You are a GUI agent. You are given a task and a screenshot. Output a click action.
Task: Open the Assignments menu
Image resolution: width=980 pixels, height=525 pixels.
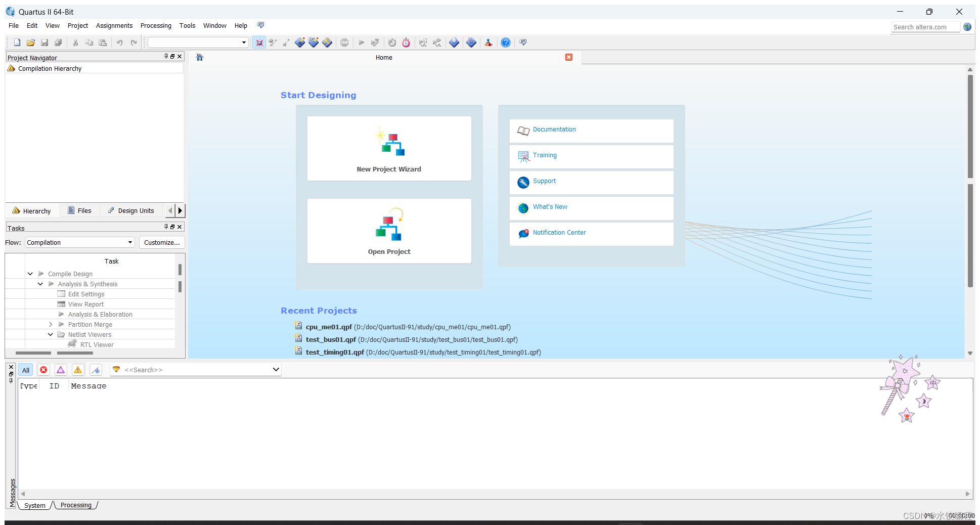(x=114, y=25)
